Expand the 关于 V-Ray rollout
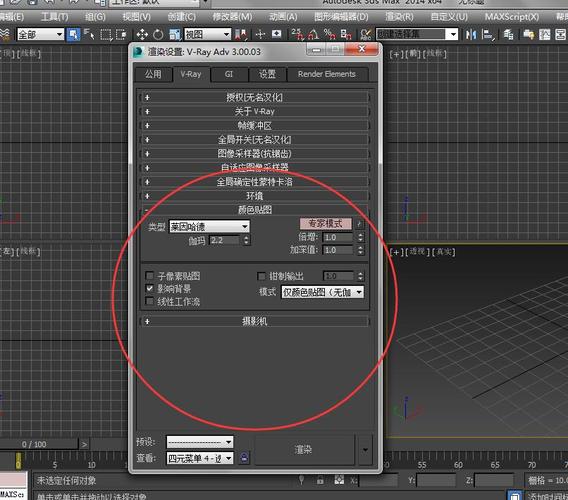The height and width of the screenshot is (500, 568). (254, 112)
